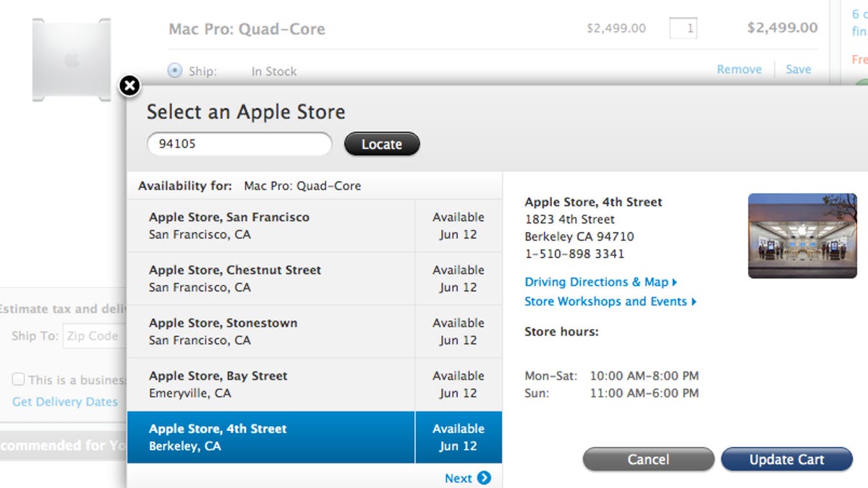Click the Next arrow icon
This screenshot has width=868, height=488.
pyautogui.click(x=484, y=478)
